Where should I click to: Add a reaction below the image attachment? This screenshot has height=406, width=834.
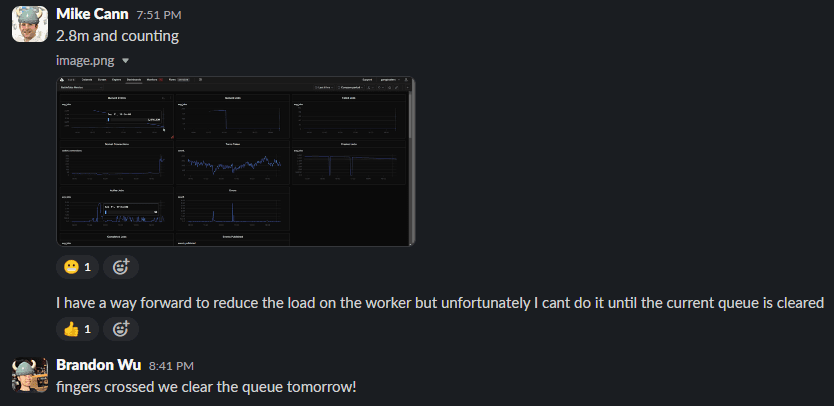click(121, 266)
